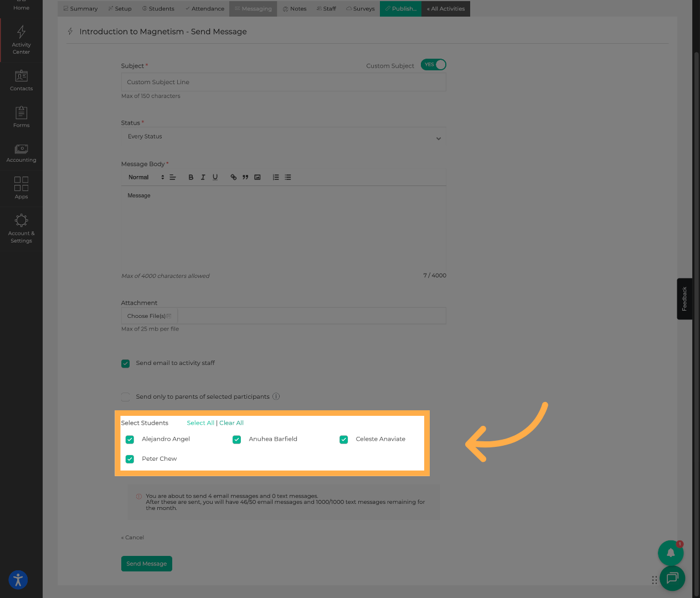Open the Surveys tab
The height and width of the screenshot is (598, 700).
[x=360, y=8]
